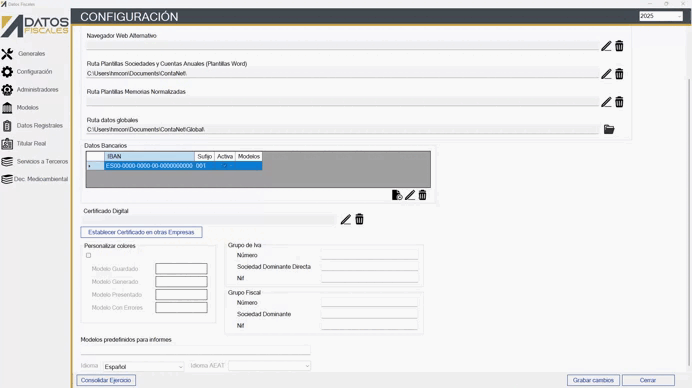
Task: Delete the Ruta Plantillas Sociedades path
Action: tap(619, 74)
